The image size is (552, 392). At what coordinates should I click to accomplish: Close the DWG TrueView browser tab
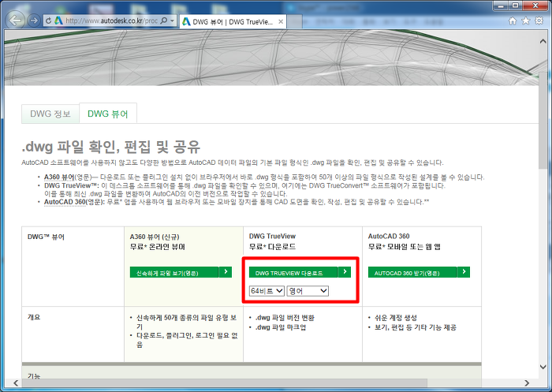point(281,22)
